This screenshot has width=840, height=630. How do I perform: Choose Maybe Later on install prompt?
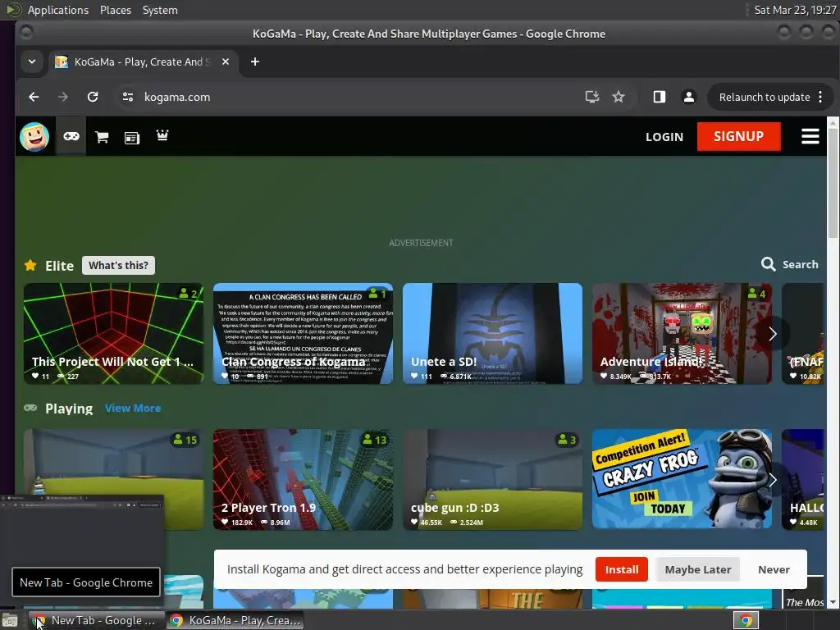[x=698, y=569]
